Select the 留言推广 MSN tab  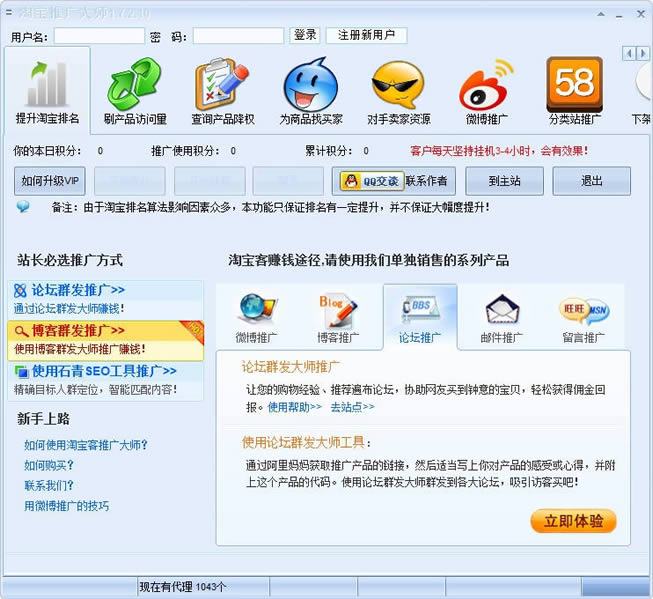pos(581,313)
